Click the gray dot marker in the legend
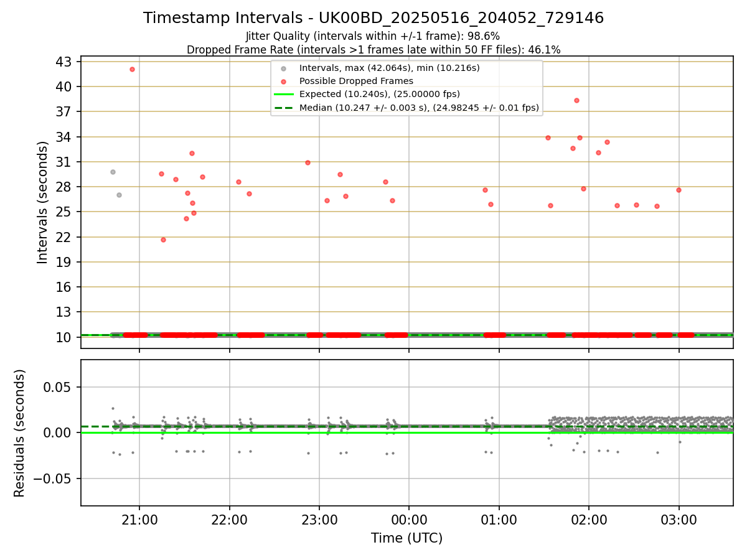This screenshot has width=747, height=560. [284, 68]
